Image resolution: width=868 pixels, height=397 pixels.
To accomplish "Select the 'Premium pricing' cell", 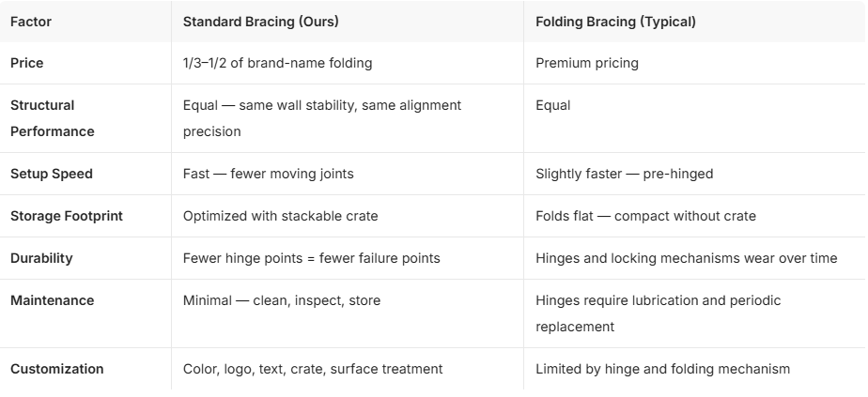I will point(587,63).
